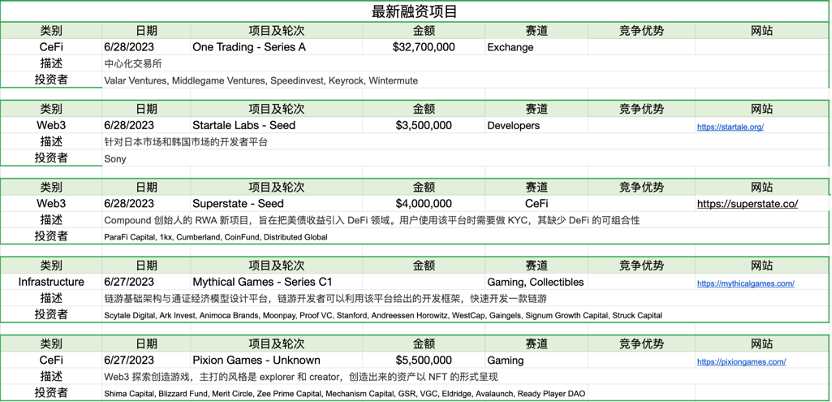
Task: Open the mythicalgames.com website link
Action: pos(746,284)
